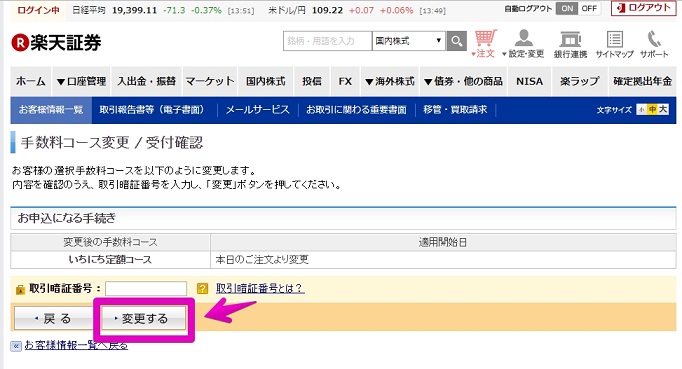
Task: Open the 投信 tab
Action: coord(312,81)
